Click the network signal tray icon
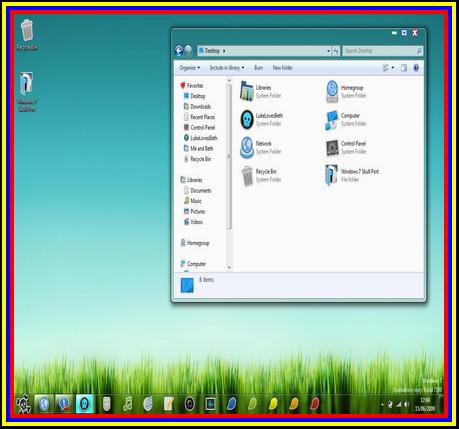This screenshot has height=429, width=459. (398, 404)
